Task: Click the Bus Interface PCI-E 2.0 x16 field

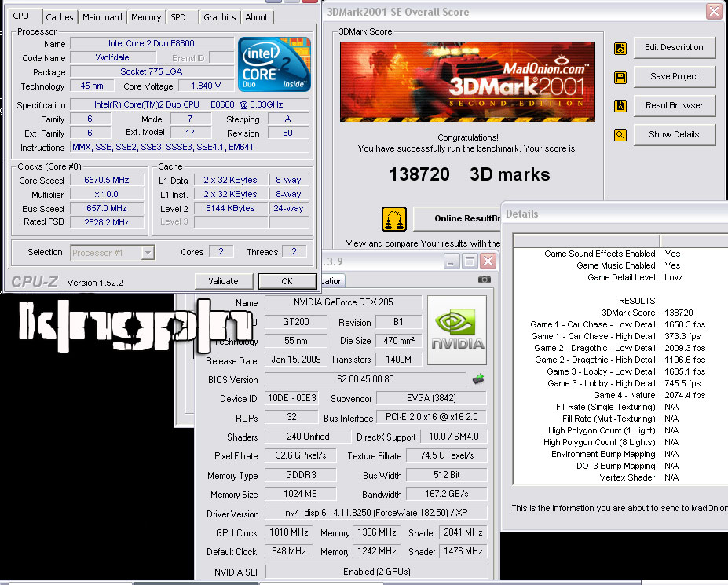Action: 431,417
